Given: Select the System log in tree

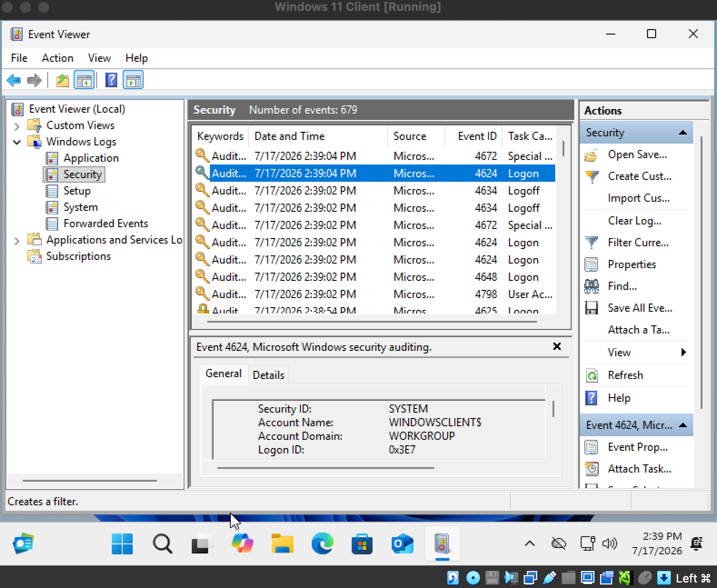Looking at the screenshot, I should tap(80, 208).
